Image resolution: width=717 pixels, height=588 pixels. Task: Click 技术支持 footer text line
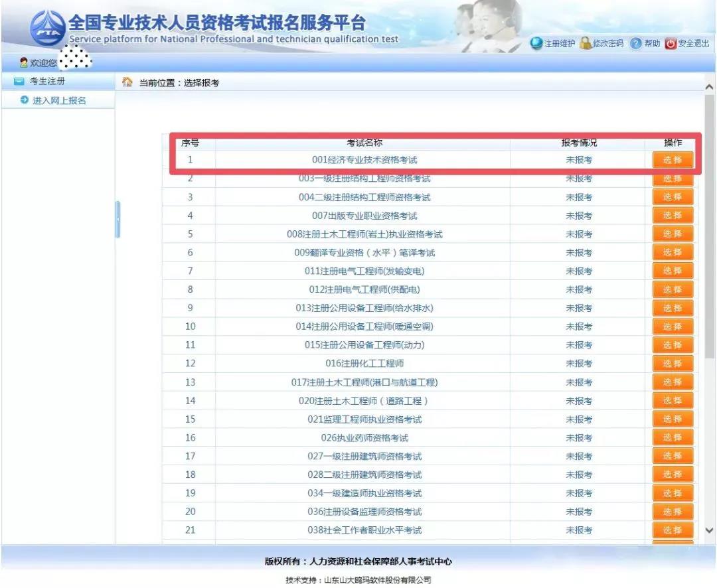coord(358,580)
